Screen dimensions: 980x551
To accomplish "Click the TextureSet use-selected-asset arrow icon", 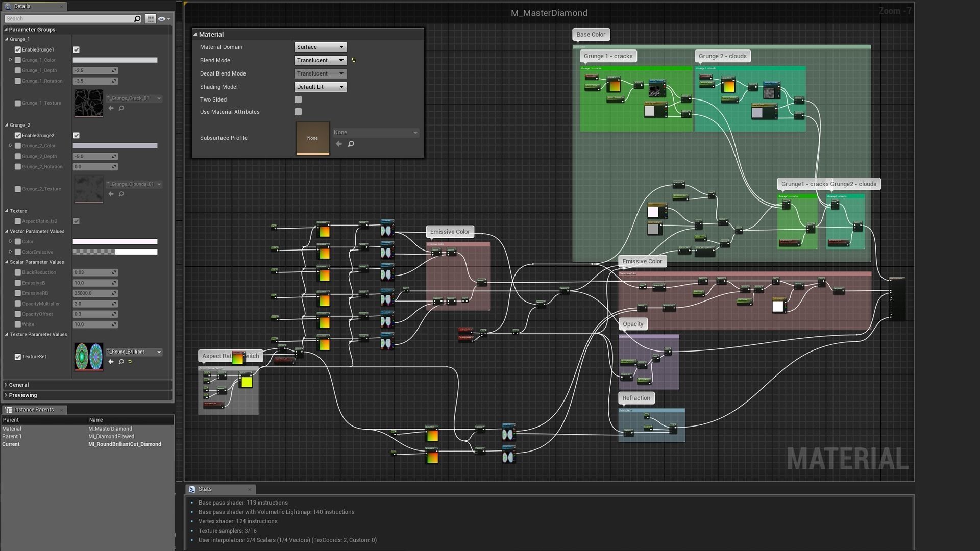I will (x=111, y=362).
